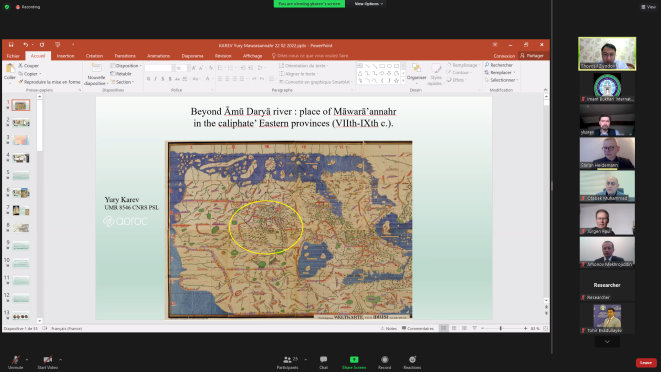This screenshot has width=661, height=372.
Task: Click Reproduire la mise en forme brush
Action: tap(20, 82)
